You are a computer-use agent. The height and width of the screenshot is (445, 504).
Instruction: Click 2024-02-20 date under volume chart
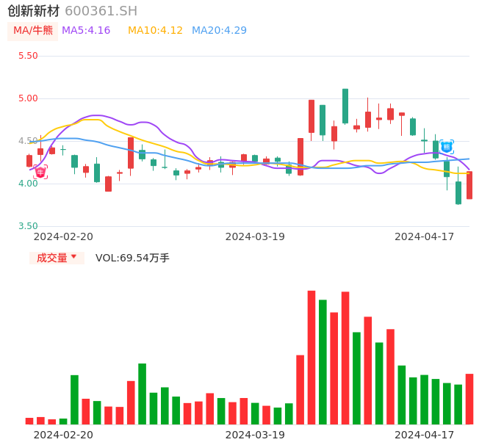[x=63, y=435]
